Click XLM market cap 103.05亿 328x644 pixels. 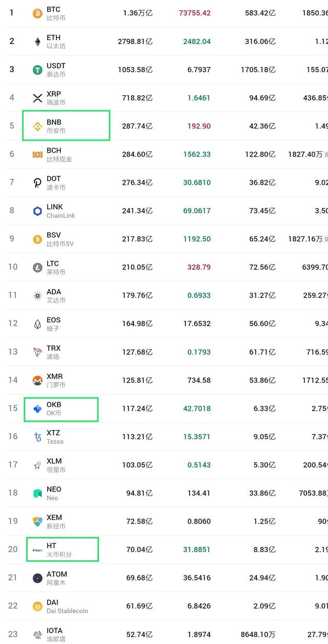click(138, 465)
